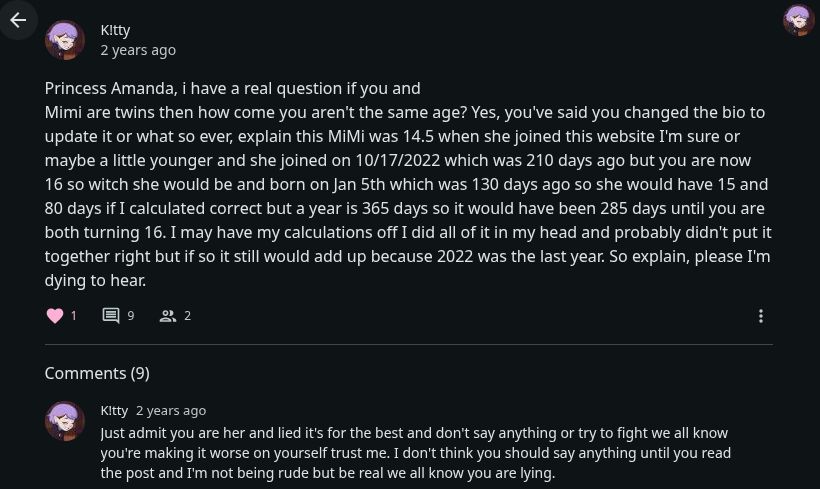Click the post's "2 years ago" timestamp
The height and width of the screenshot is (489, 820).
click(x=138, y=50)
